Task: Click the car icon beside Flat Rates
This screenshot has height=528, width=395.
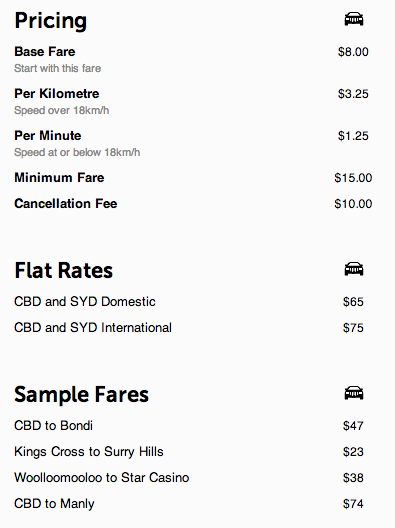Action: click(354, 269)
